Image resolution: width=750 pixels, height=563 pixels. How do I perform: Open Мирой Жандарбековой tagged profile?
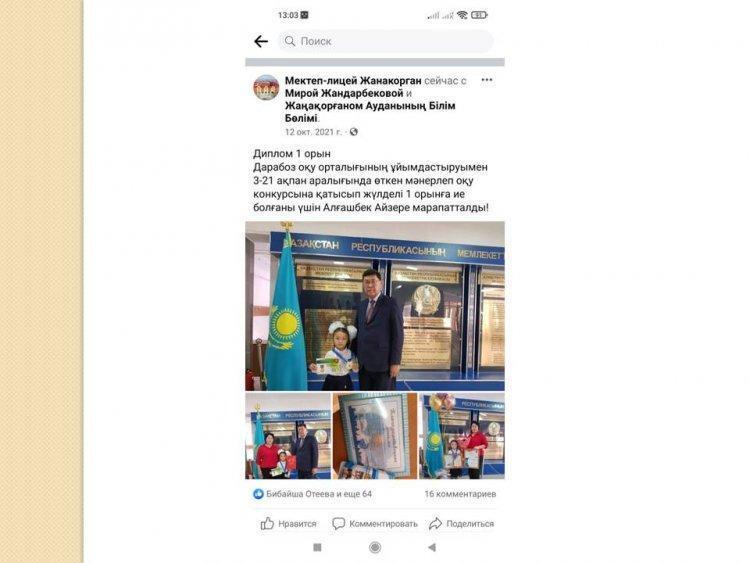click(x=344, y=93)
